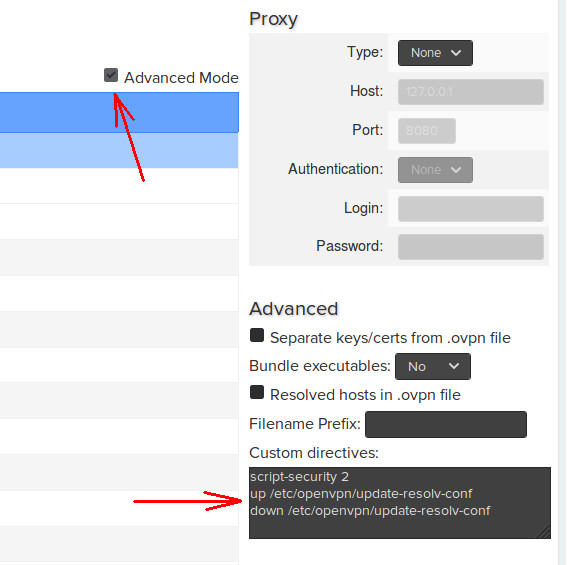579x565 pixels.
Task: Click the resize handle of Custom directives box
Action: pos(544,532)
